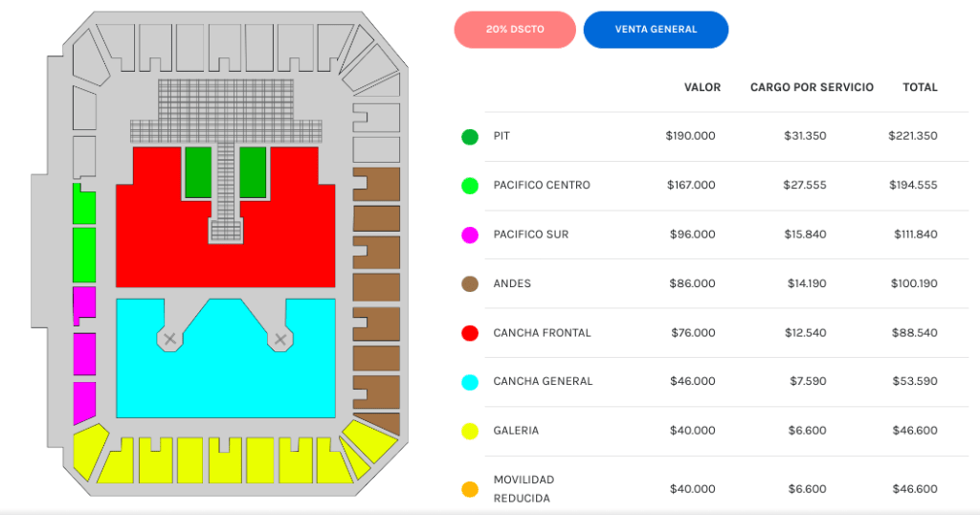
Task: Choose the left dark green PIT block
Action: click(x=198, y=171)
